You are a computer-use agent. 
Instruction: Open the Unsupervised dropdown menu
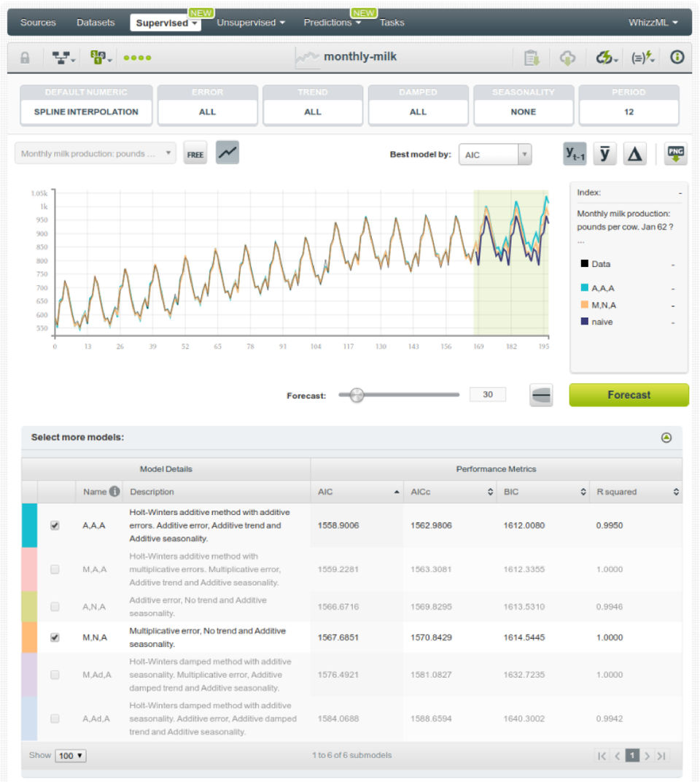tap(250, 23)
